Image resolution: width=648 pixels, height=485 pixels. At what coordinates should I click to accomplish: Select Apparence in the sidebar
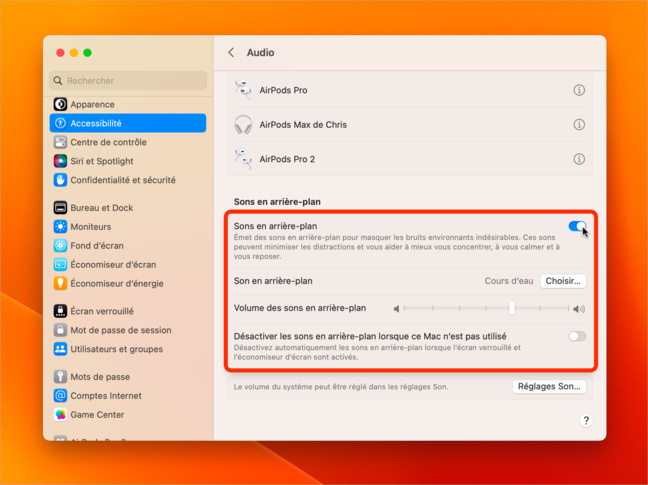(x=128, y=104)
